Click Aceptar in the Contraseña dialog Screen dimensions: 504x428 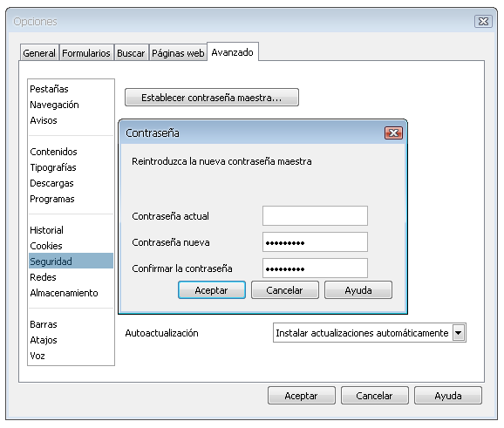212,290
